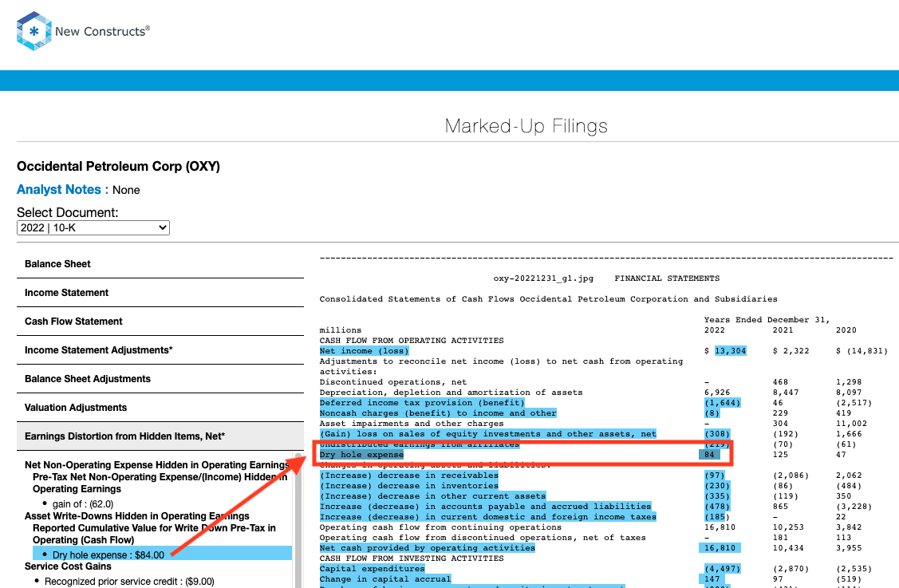This screenshot has height=588, width=899.
Task: Click 'Occidental Petroleum Corp (OXY)' company title
Action: click(x=119, y=167)
